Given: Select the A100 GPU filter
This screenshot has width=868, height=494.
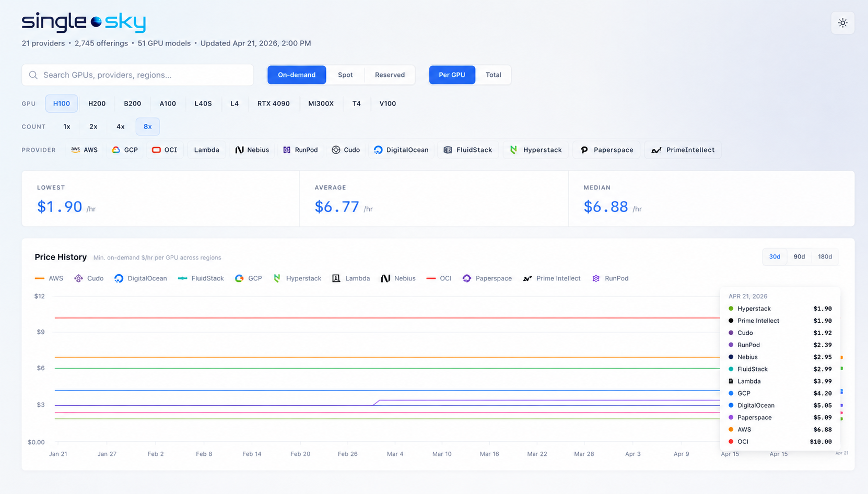Looking at the screenshot, I should (x=168, y=103).
